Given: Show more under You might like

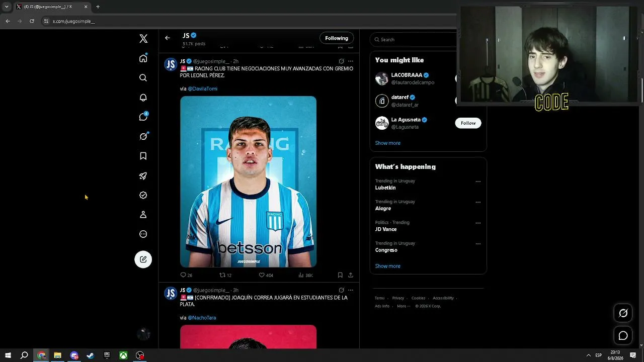Looking at the screenshot, I should (388, 143).
